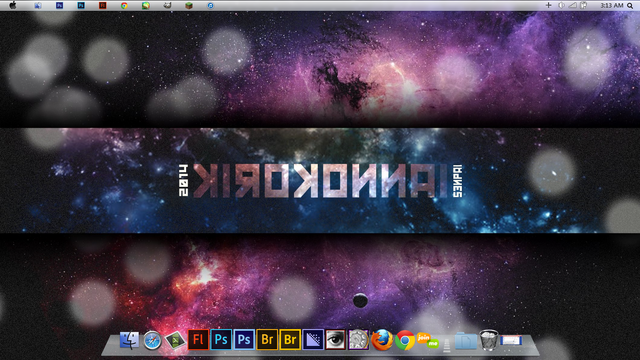Open the Trash in the dock
The image size is (640, 360).
[489, 340]
